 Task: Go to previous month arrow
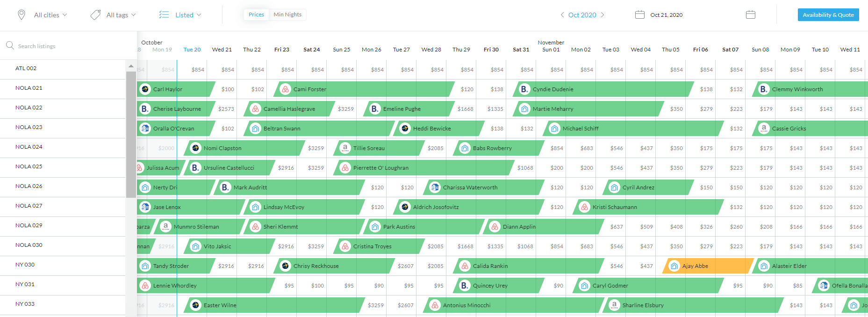pyautogui.click(x=562, y=15)
